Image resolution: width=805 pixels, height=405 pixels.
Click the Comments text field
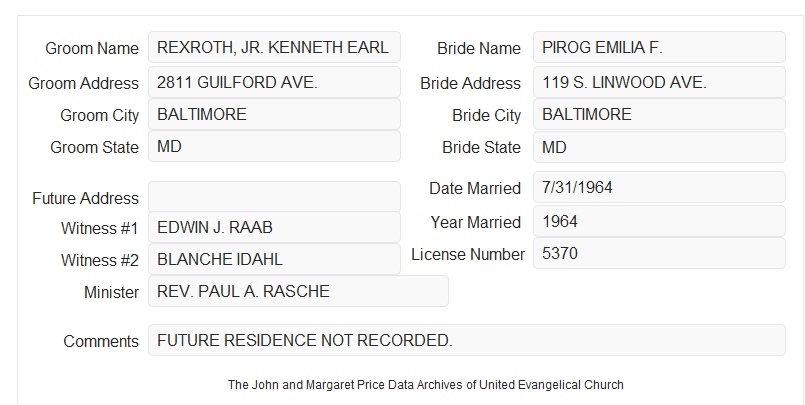[467, 340]
